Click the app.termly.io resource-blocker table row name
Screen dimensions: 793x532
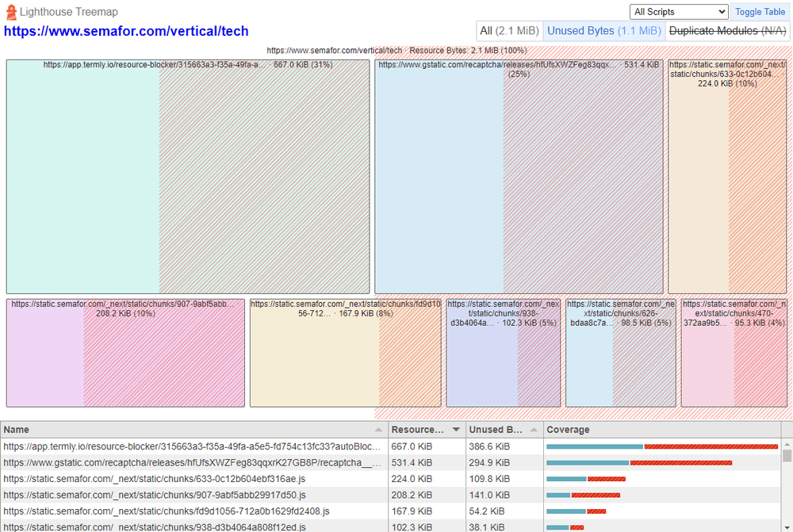click(x=192, y=446)
